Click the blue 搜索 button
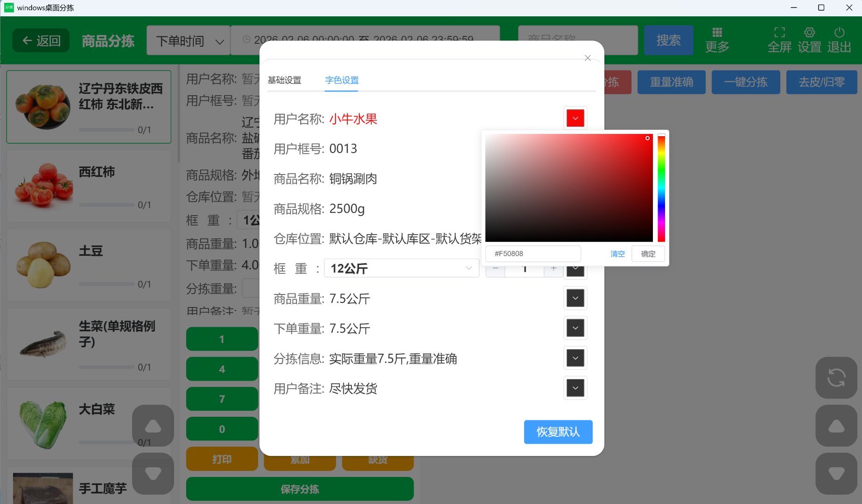 [x=668, y=40]
